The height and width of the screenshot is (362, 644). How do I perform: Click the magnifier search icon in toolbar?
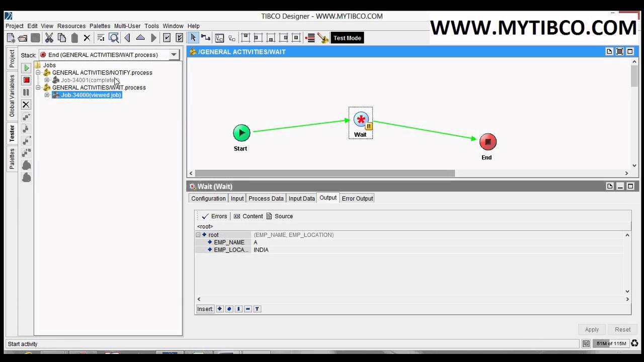pyautogui.click(x=114, y=38)
